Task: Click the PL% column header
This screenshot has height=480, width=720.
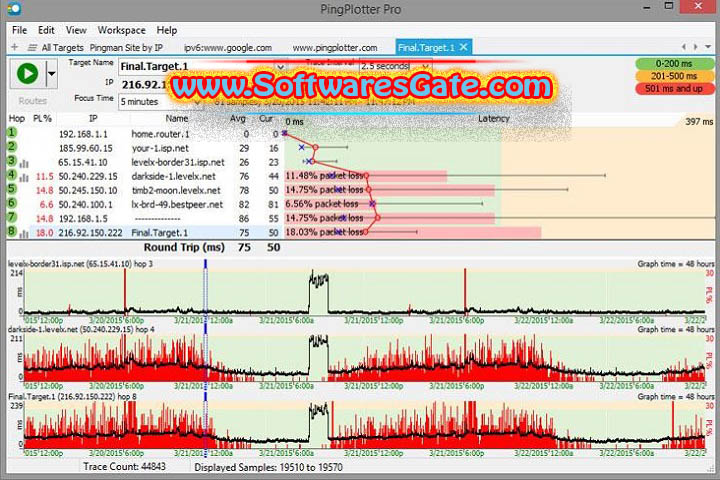Action: click(42, 119)
